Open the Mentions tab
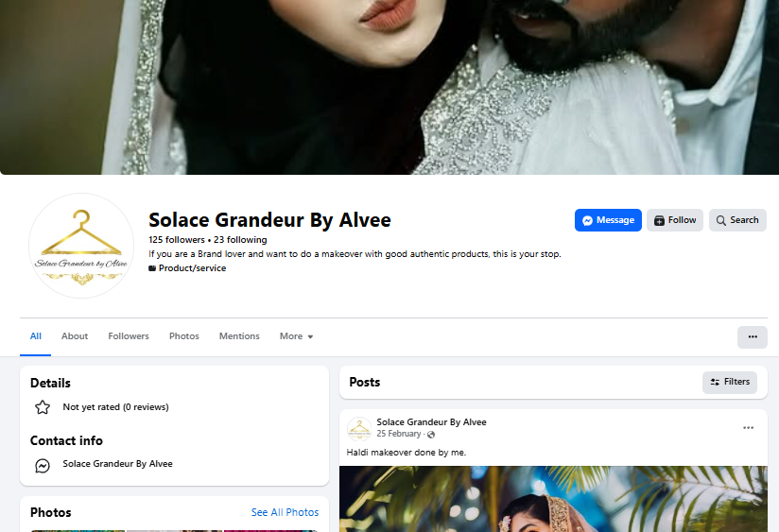The width and height of the screenshot is (779, 532). click(239, 336)
